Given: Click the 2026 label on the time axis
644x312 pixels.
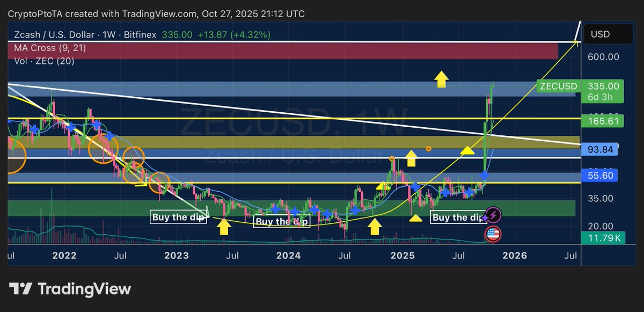Looking at the screenshot, I should tap(515, 256).
